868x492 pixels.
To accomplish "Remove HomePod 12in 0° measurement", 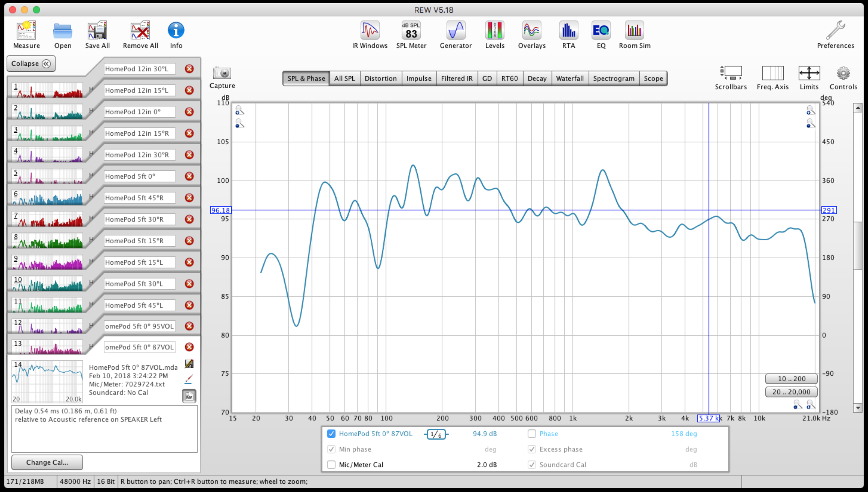I will [189, 112].
